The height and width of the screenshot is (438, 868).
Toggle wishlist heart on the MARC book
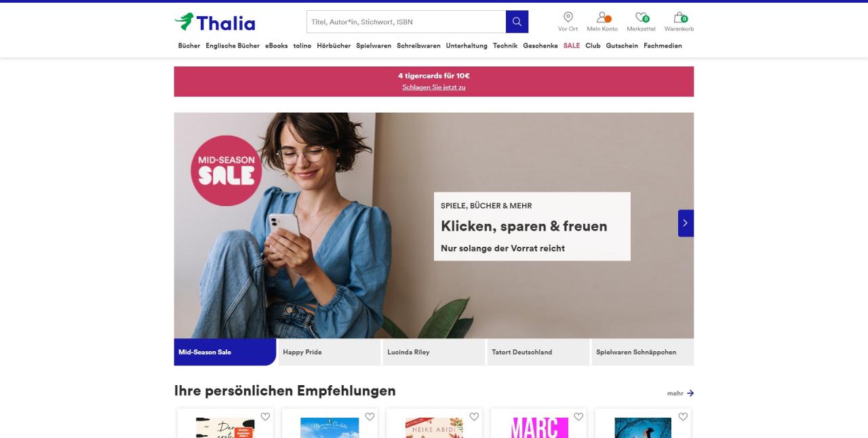click(x=578, y=416)
